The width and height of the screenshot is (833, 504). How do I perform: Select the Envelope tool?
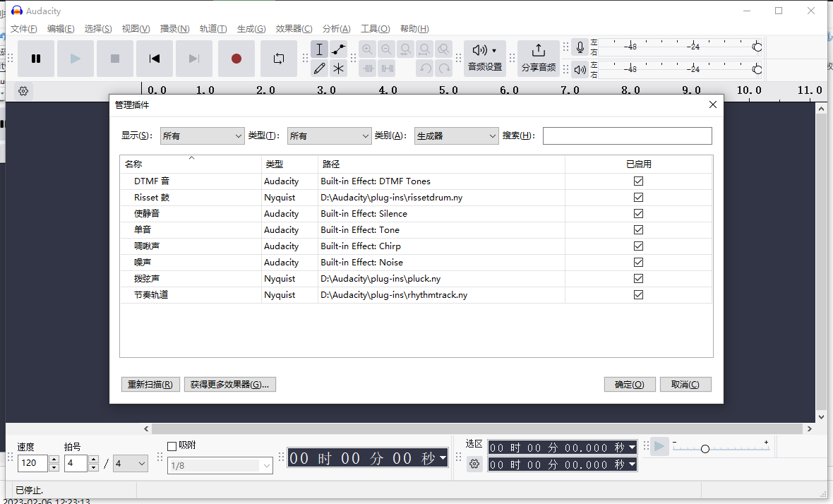click(x=338, y=49)
